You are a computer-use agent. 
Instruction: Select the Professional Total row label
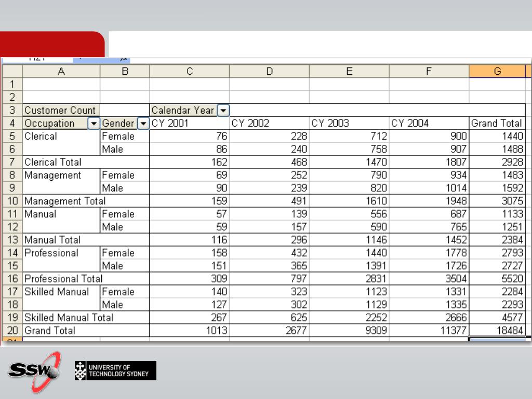[86, 278]
